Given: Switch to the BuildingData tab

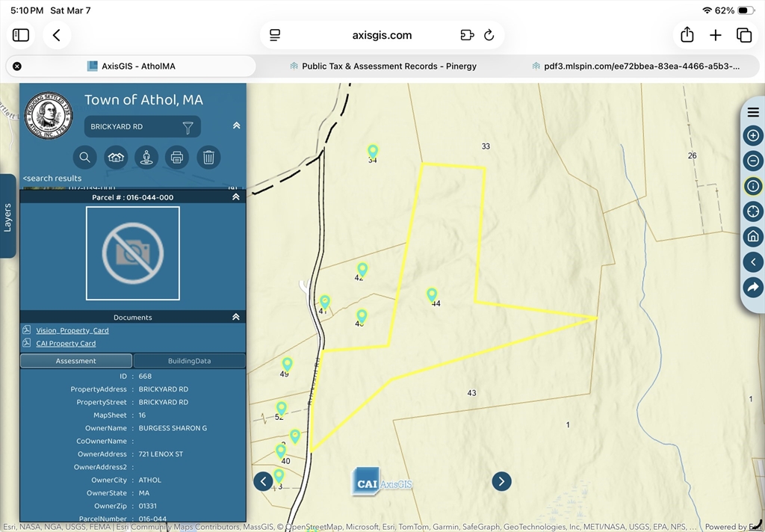Looking at the screenshot, I should tap(189, 360).
